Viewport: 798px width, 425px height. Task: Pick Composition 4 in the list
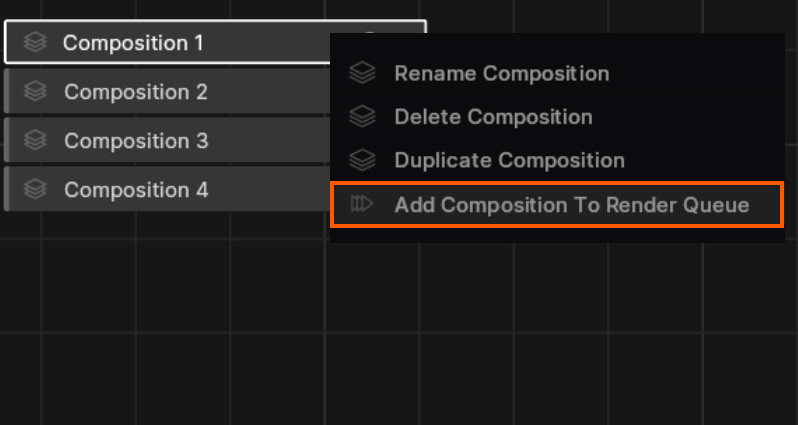coord(136,189)
